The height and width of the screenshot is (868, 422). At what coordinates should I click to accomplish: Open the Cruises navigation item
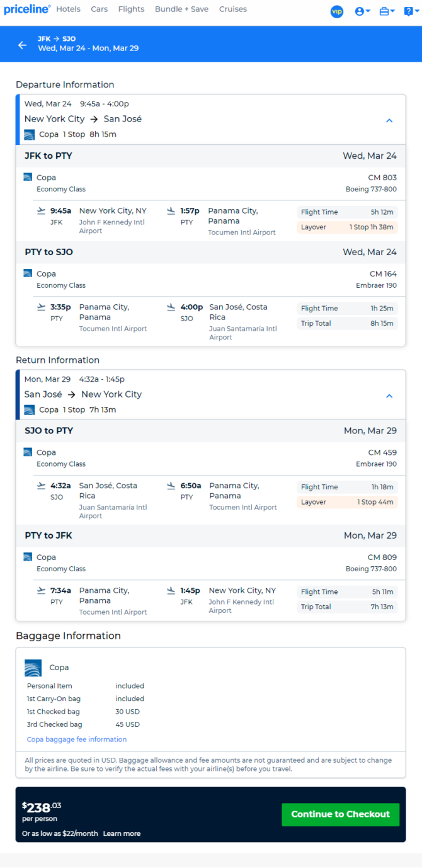point(233,9)
